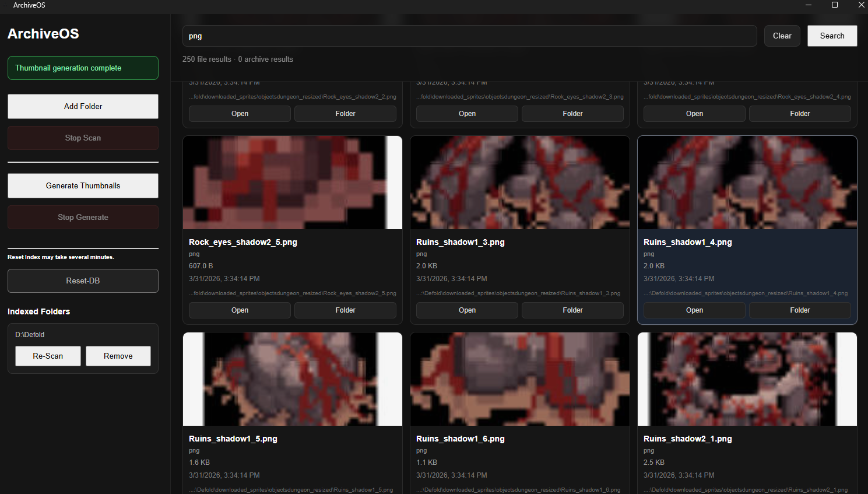The image size is (868, 494).
Task: Click the 1.1 KB file size
Action: (x=427, y=463)
